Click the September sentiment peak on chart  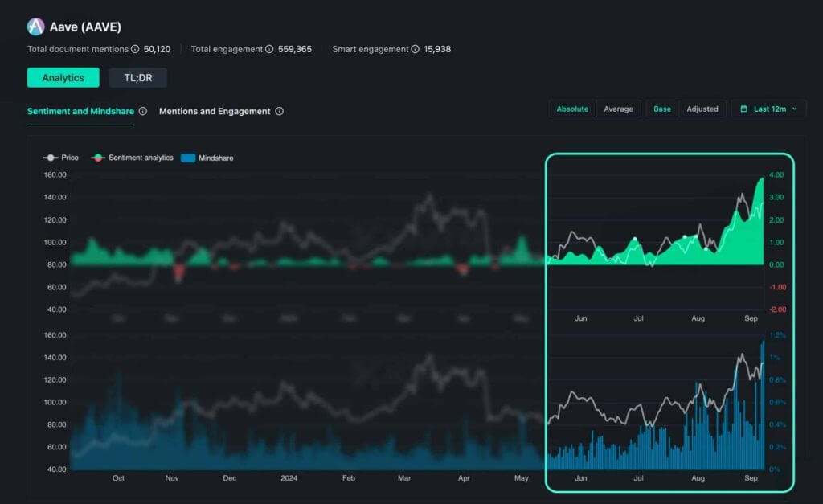(x=762, y=178)
